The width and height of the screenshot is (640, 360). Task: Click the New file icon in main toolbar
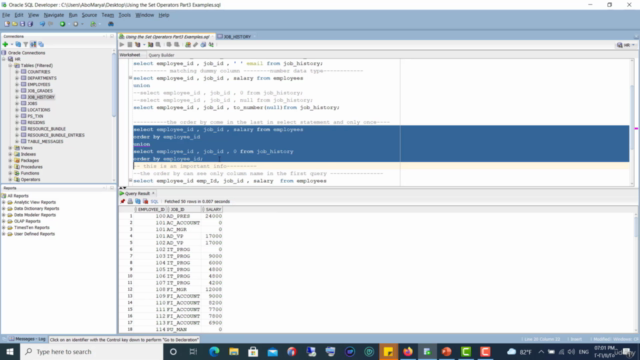(x=7, y=24)
